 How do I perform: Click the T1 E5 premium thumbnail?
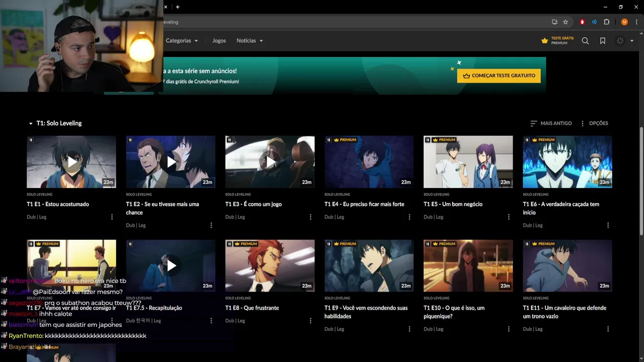(x=468, y=162)
